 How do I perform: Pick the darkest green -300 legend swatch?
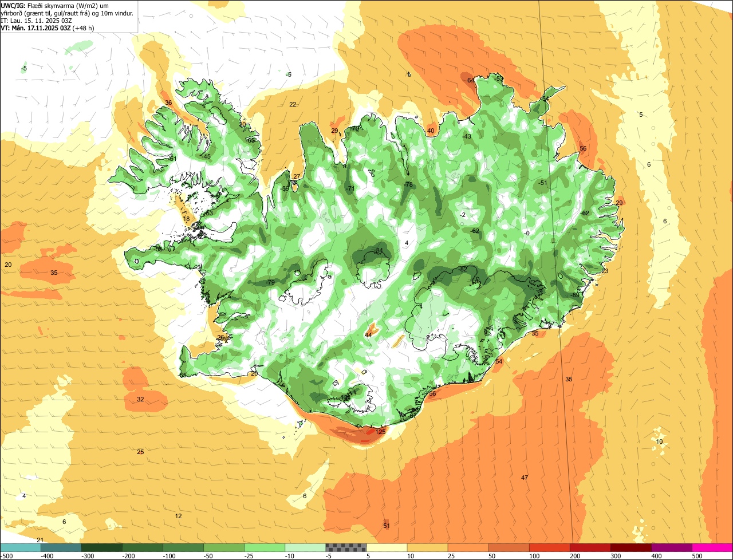pos(101,547)
